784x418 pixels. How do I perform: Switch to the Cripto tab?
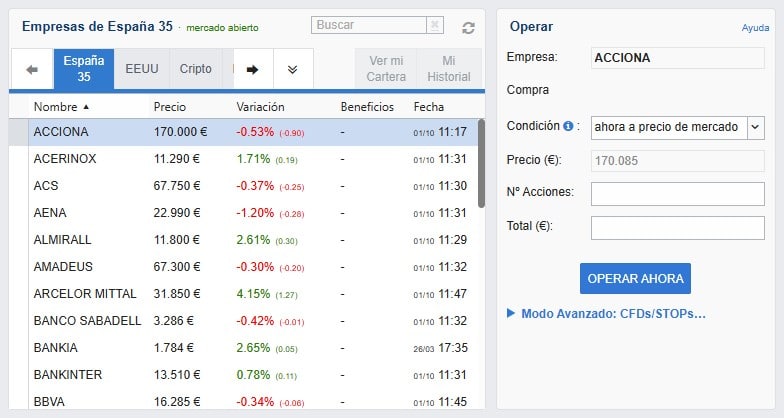coord(195,69)
